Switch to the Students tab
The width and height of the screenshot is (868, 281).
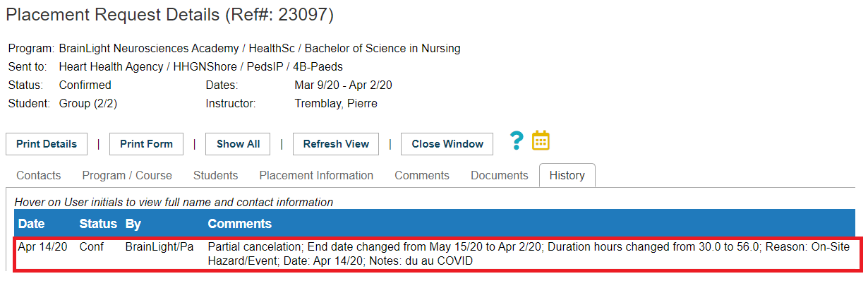[215, 176]
